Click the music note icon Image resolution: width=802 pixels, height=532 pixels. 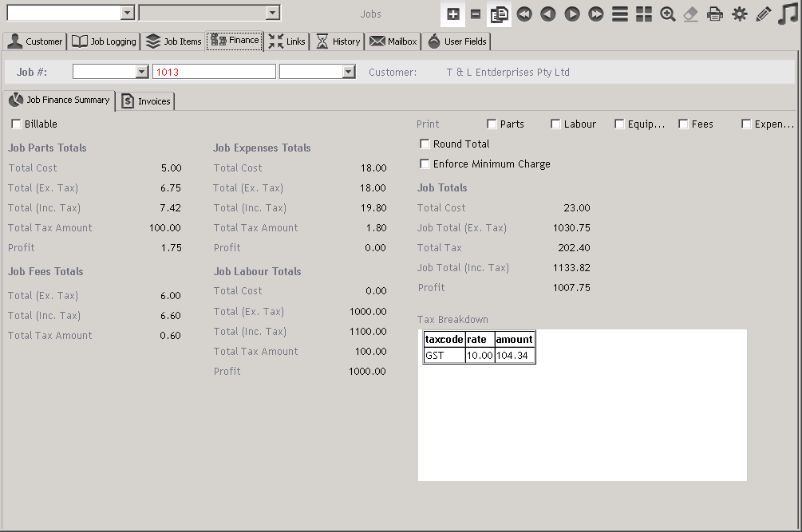coord(788,14)
